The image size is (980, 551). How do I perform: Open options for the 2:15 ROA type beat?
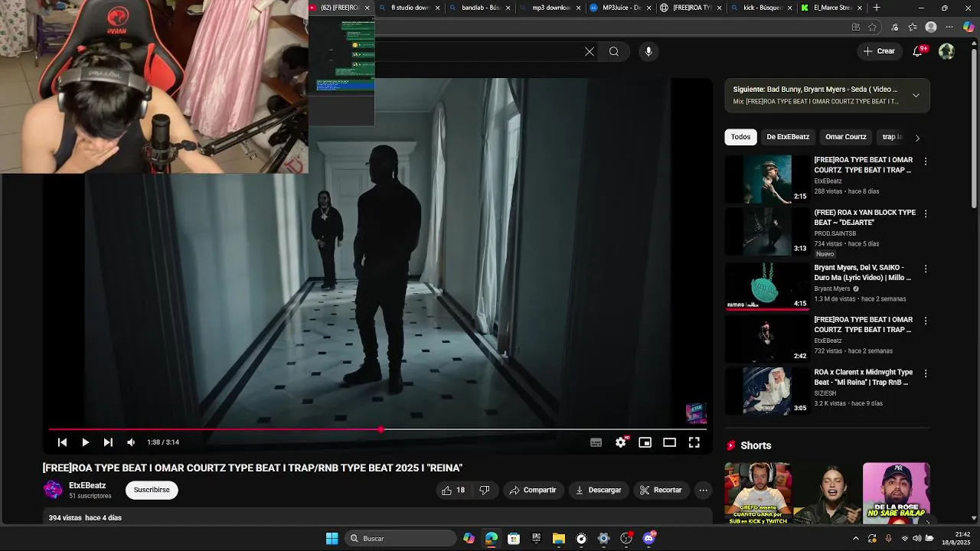click(926, 161)
